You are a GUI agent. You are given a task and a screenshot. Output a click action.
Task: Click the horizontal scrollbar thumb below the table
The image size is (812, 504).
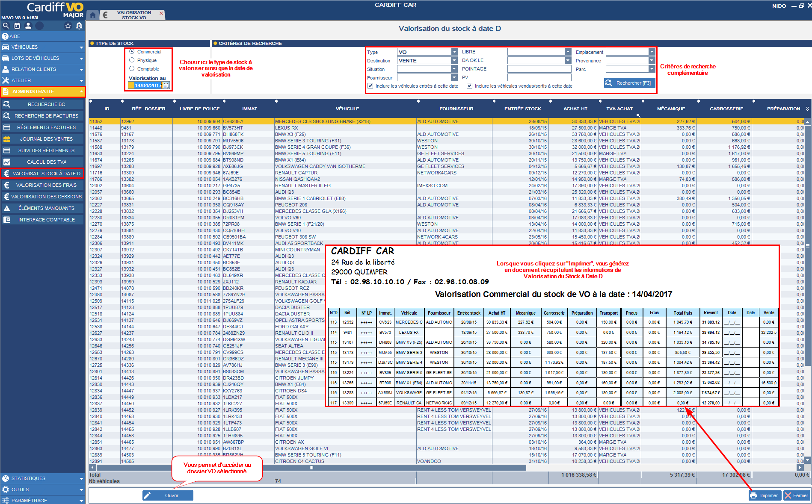tap(311, 468)
